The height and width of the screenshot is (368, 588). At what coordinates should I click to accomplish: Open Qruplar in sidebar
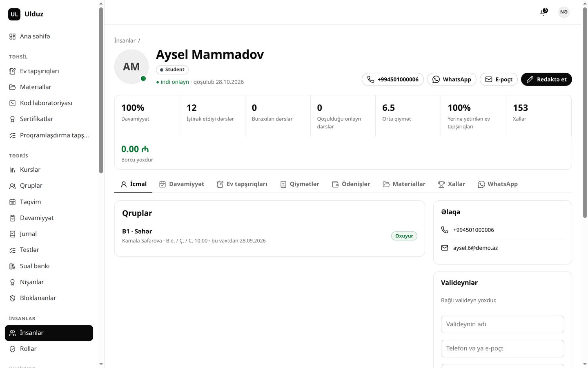[x=49, y=186]
